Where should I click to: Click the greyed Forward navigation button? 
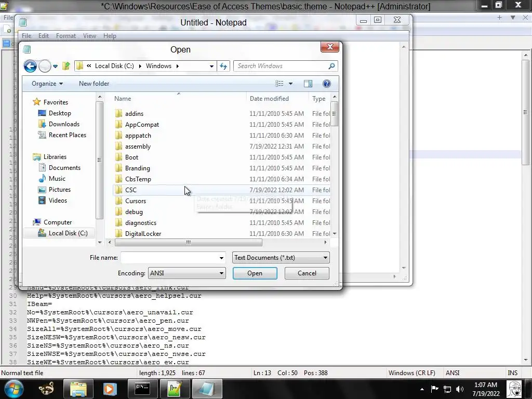pyautogui.click(x=45, y=66)
